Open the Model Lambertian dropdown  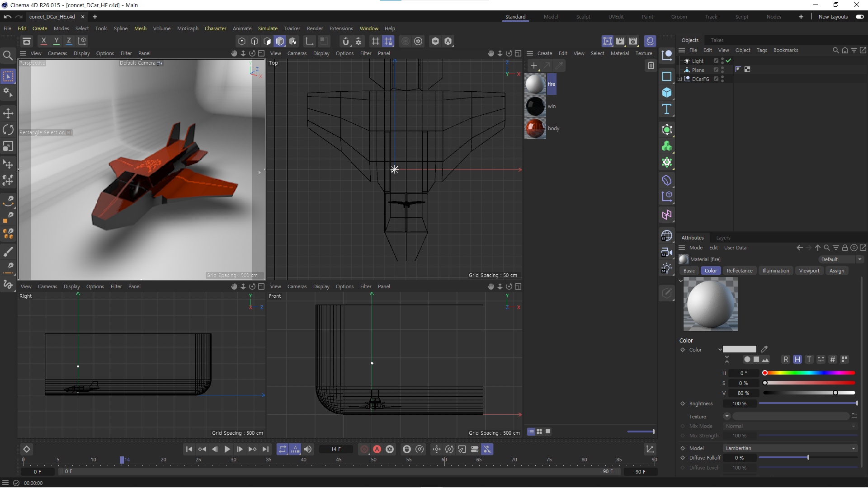tap(790, 448)
